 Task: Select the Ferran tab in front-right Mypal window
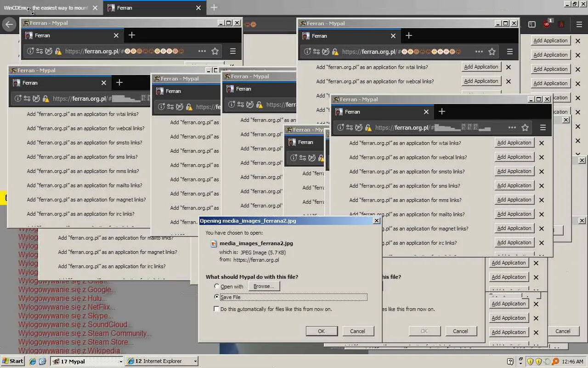click(382, 112)
